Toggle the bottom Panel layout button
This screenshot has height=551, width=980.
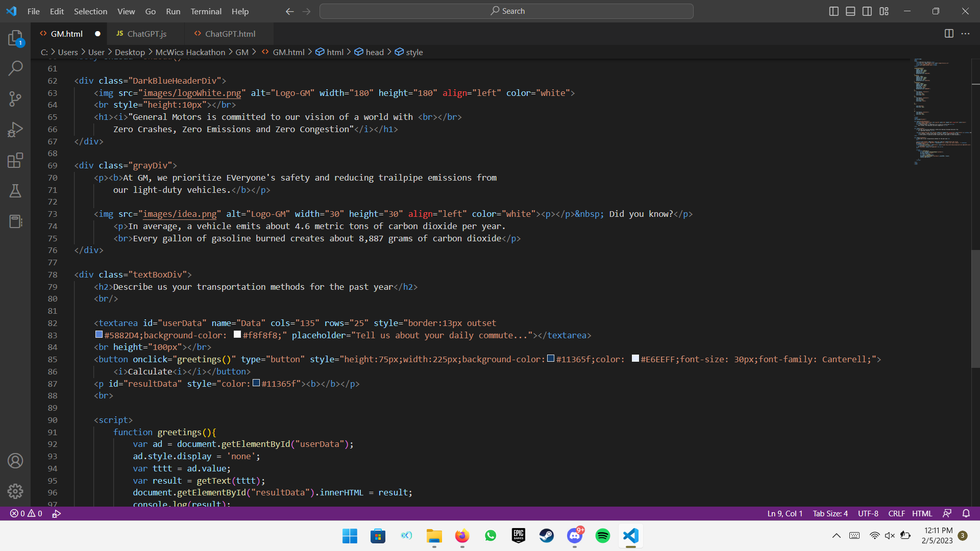click(850, 11)
